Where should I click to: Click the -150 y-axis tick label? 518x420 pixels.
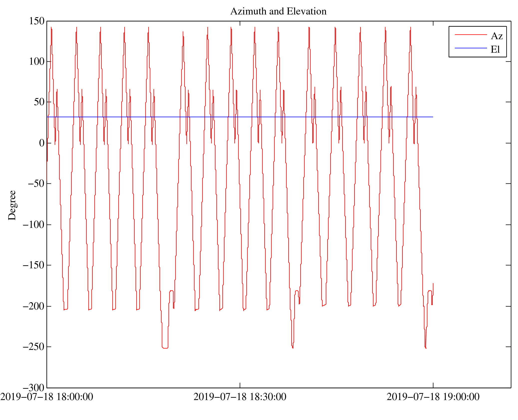click(x=33, y=265)
